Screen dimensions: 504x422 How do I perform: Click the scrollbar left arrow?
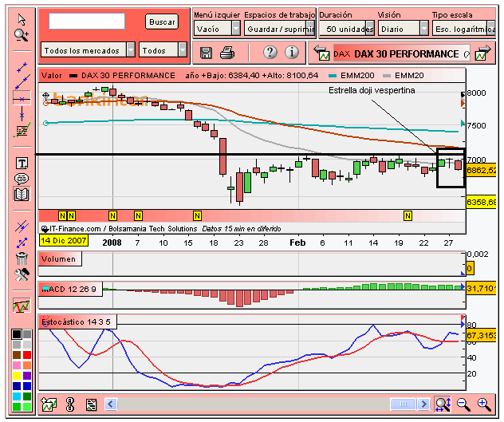[111, 404]
